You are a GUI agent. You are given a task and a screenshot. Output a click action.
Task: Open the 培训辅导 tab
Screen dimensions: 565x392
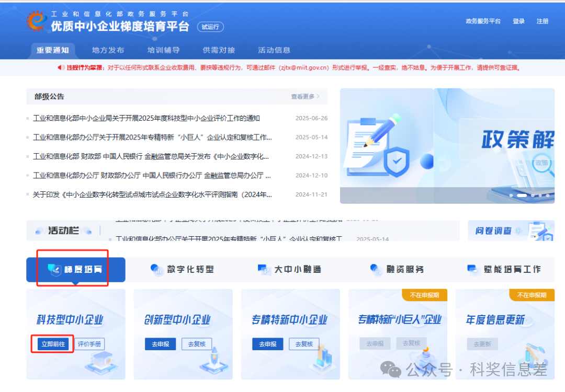coord(163,50)
